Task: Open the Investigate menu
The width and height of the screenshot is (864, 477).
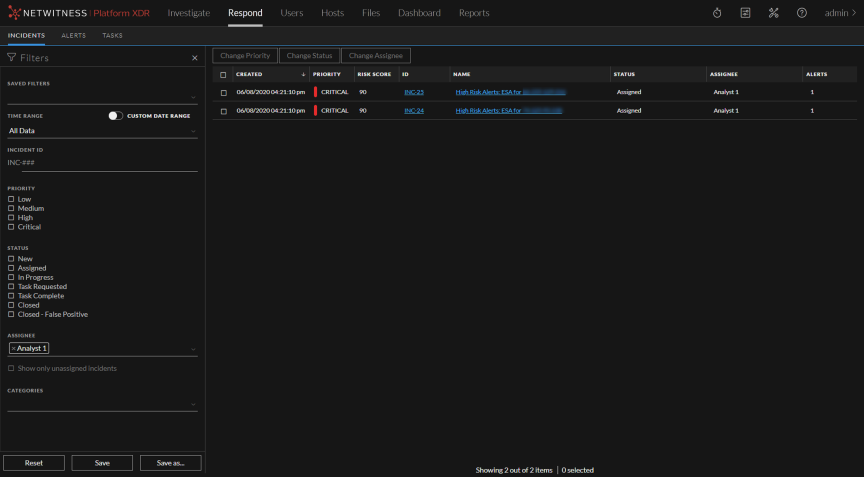Action: (188, 13)
